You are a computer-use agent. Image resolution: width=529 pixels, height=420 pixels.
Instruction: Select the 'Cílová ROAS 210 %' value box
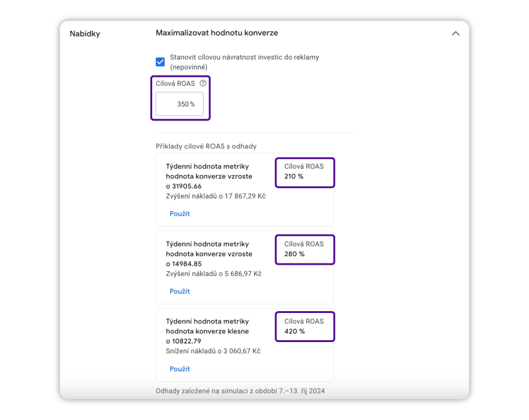tap(304, 171)
